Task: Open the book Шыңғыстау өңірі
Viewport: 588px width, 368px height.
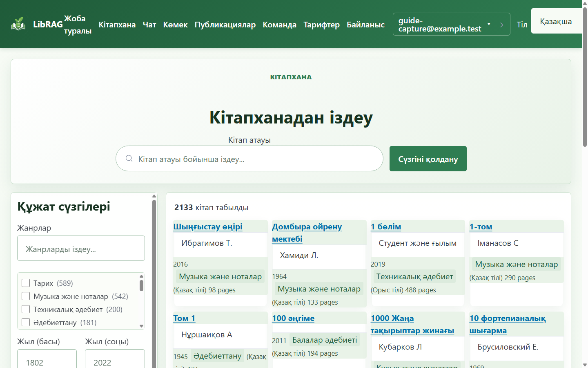Action: 208,227
